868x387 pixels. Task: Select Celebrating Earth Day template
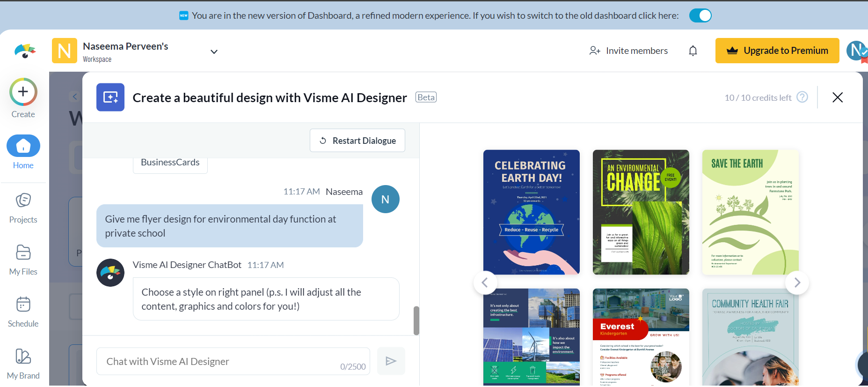coord(532,212)
